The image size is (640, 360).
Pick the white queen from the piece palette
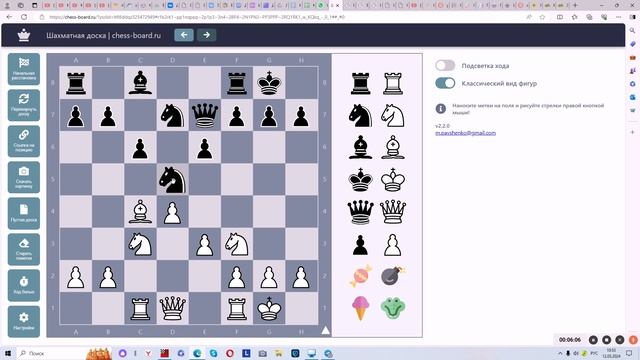click(393, 212)
